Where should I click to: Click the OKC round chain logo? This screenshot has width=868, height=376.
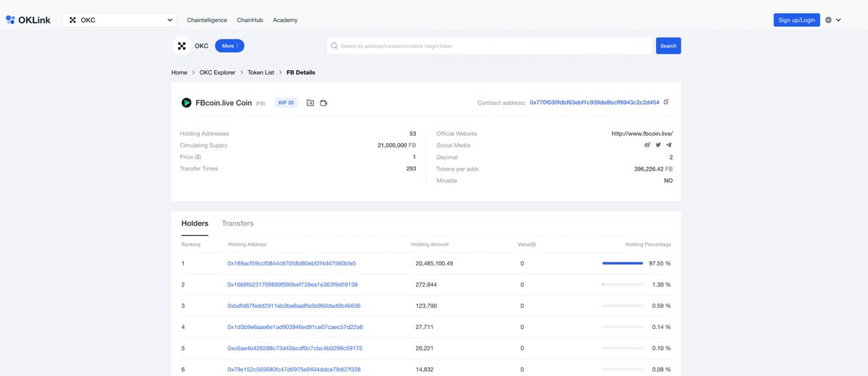(181, 46)
